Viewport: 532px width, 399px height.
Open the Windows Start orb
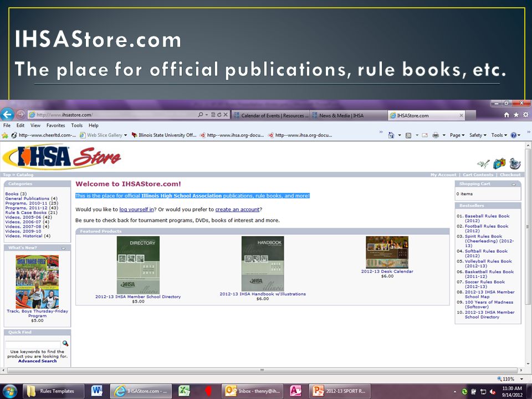(x=9, y=391)
